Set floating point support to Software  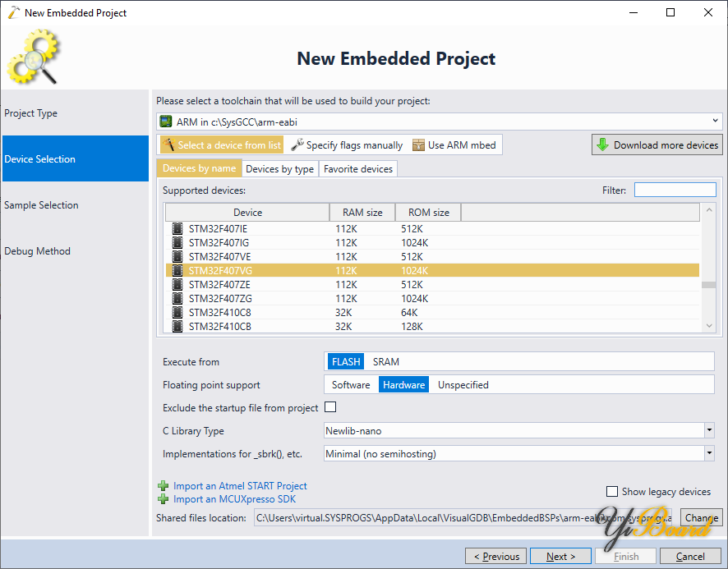[x=351, y=384]
